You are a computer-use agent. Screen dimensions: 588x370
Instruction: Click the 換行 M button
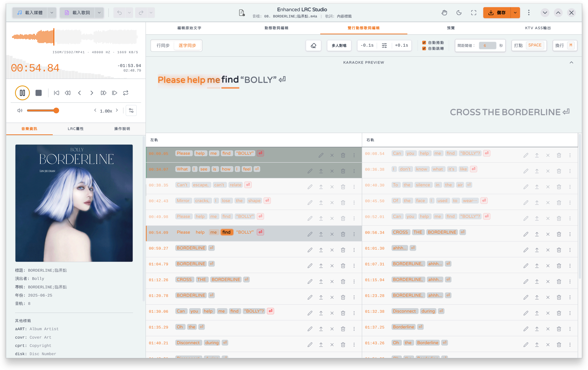(x=565, y=46)
